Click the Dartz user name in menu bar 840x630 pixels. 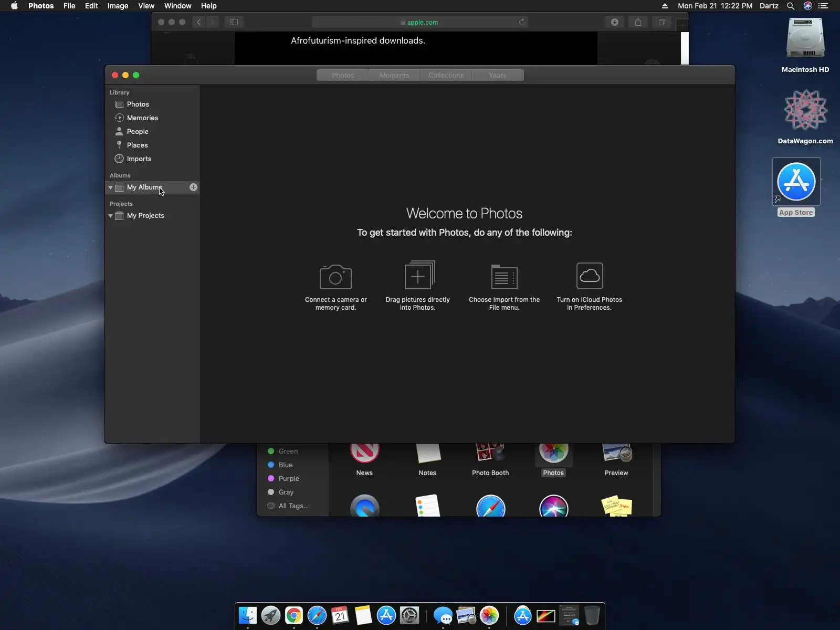(x=769, y=6)
